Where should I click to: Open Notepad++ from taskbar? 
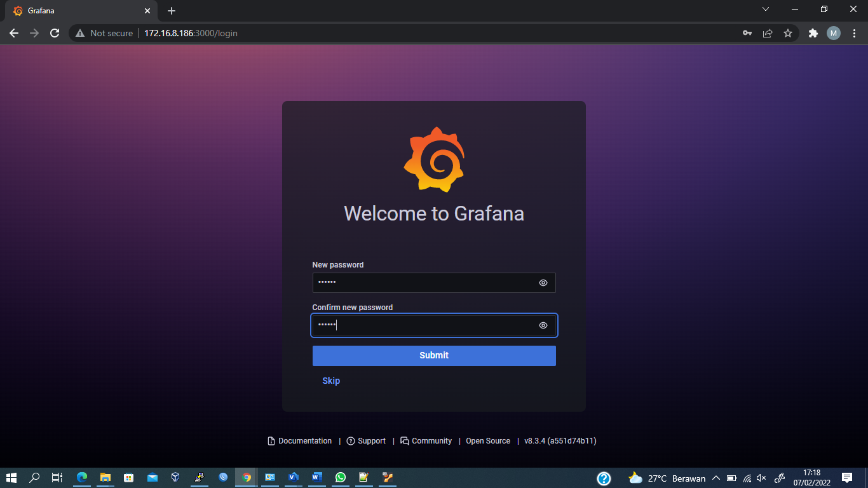coord(364,478)
